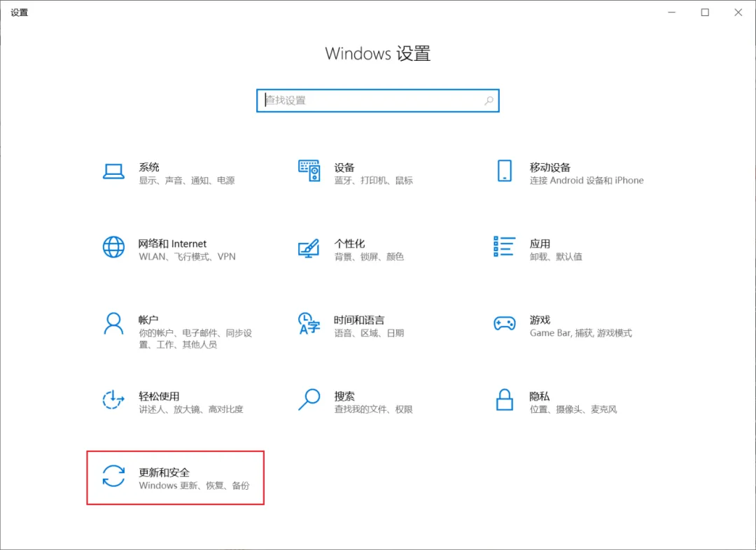756x550 pixels.
Task: Click the magnifier icon in search box
Action: coord(489,100)
